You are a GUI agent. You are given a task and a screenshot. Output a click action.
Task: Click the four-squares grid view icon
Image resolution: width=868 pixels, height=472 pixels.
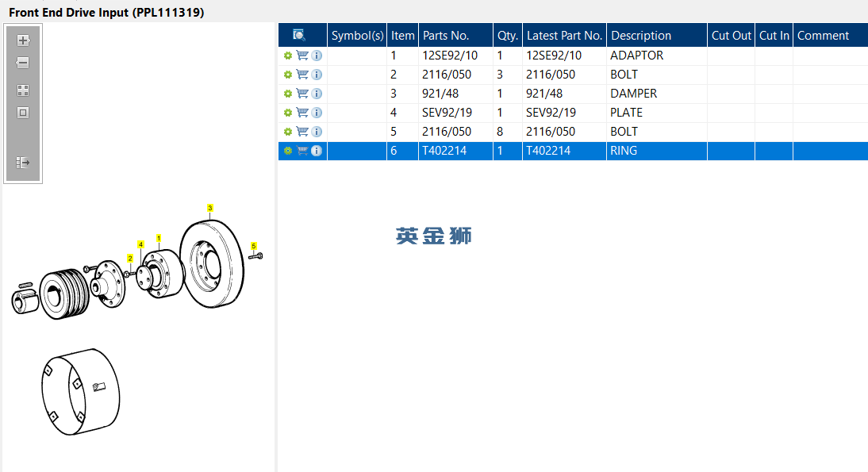click(x=23, y=90)
